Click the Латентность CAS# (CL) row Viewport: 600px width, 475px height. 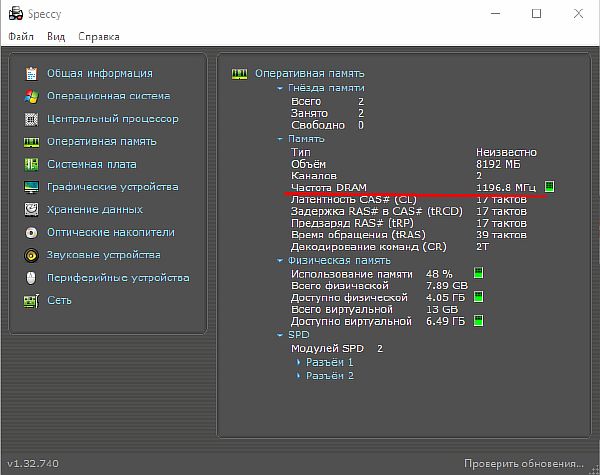[409, 199]
